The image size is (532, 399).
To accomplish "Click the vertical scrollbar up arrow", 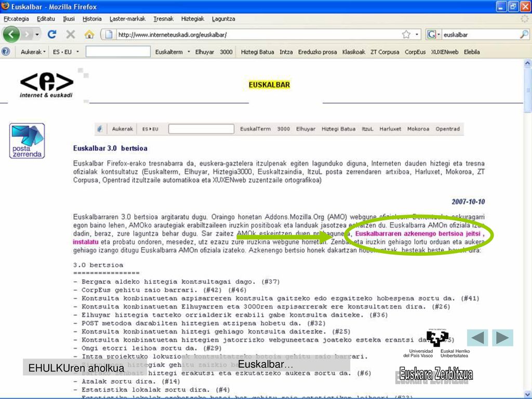I will (528, 63).
